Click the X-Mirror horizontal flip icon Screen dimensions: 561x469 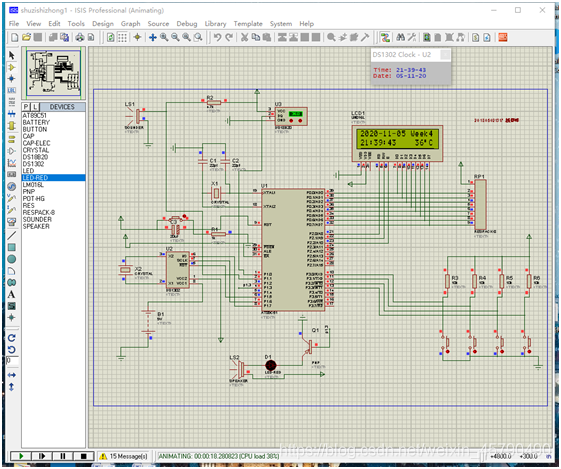(11, 375)
